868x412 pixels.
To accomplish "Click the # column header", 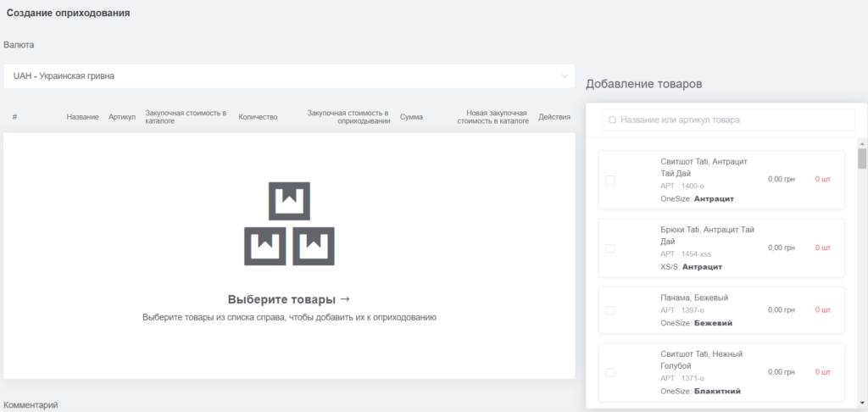I will (x=14, y=117).
